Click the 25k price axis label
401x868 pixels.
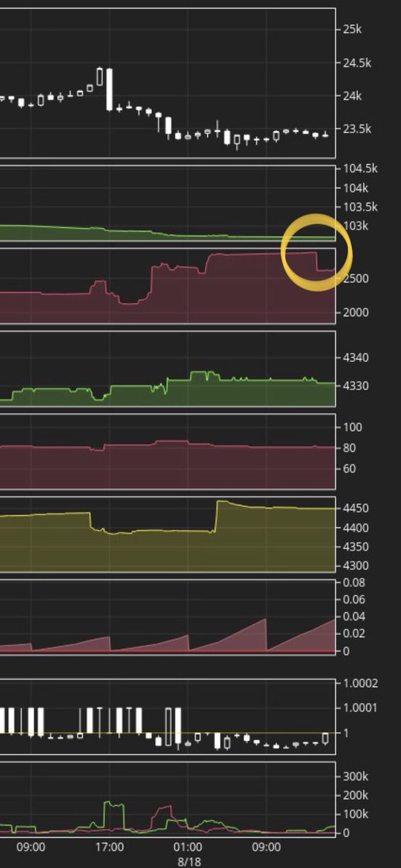coord(353,29)
